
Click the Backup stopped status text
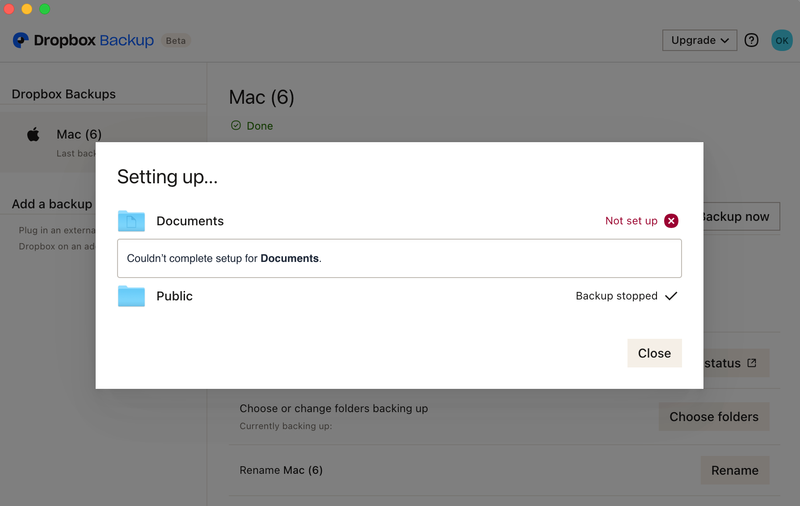coord(616,296)
